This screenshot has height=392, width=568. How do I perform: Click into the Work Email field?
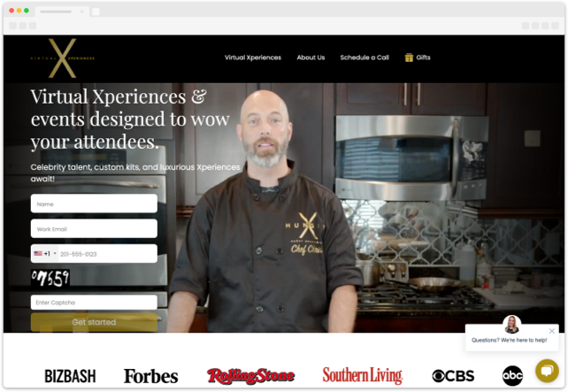(x=94, y=228)
